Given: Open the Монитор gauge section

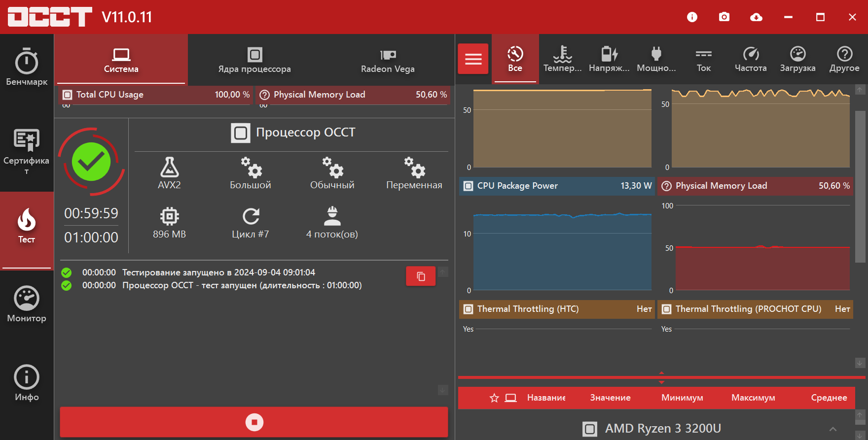Looking at the screenshot, I should tap(27, 304).
